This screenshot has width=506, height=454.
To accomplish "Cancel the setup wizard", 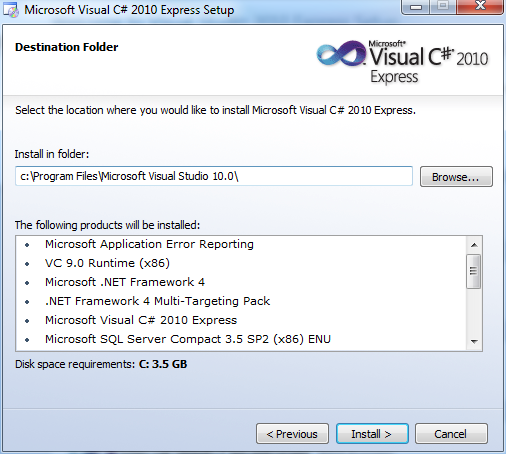I will click(x=451, y=434).
